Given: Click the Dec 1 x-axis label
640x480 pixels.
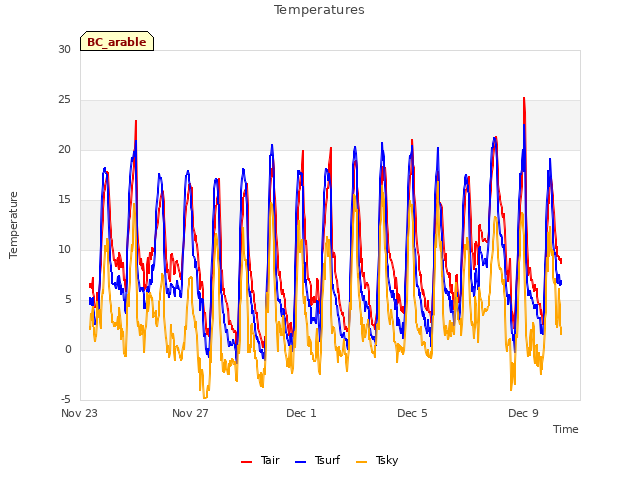Looking at the screenshot, I should point(301,413).
